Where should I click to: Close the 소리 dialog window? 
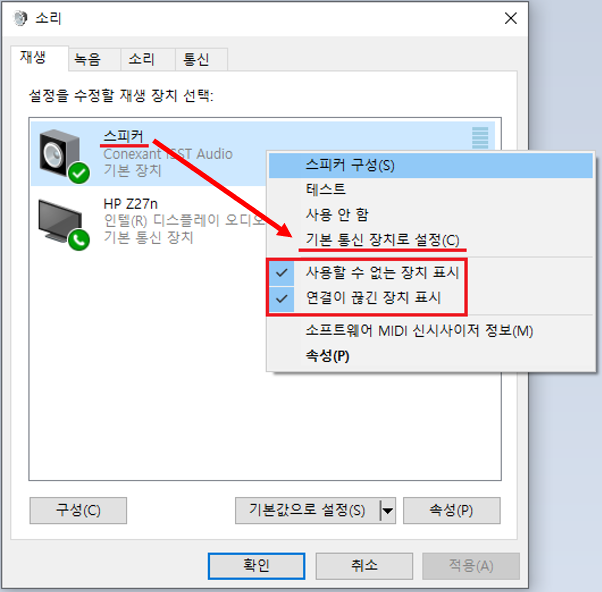coord(511,18)
